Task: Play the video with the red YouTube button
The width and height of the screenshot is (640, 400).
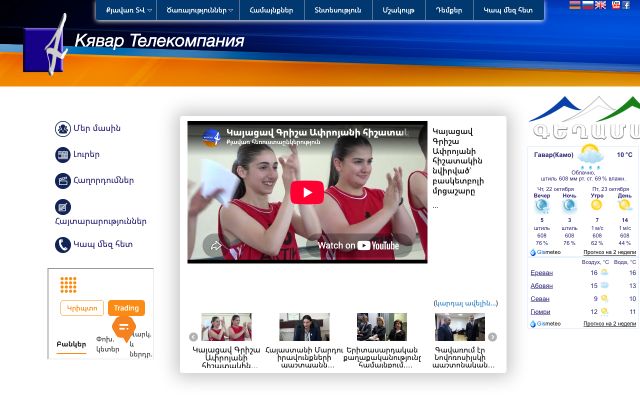Action: [x=307, y=192]
